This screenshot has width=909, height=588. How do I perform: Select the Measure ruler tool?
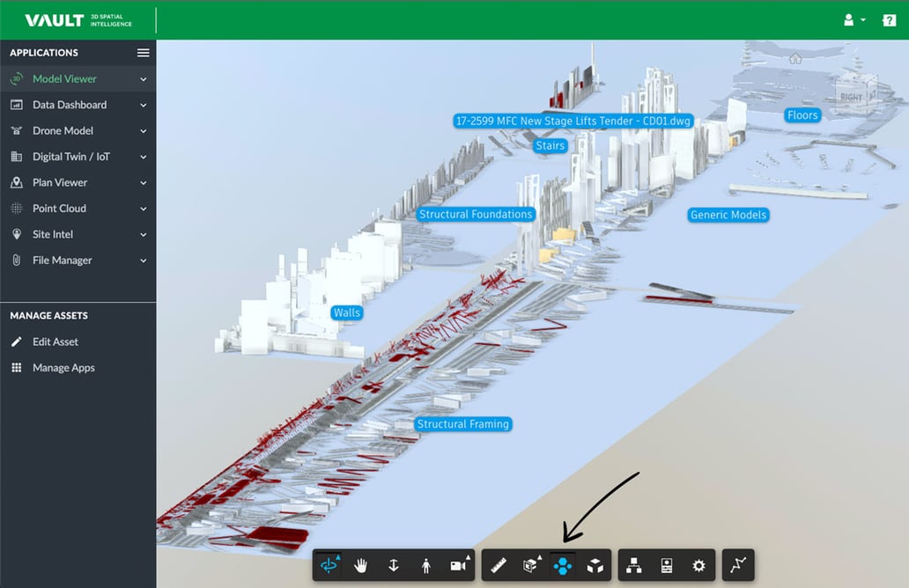coord(499,565)
